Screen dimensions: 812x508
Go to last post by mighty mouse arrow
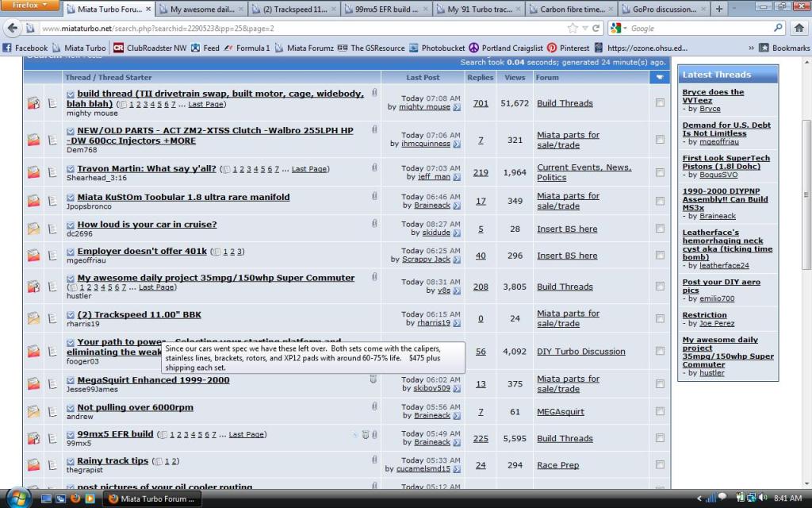(x=457, y=107)
